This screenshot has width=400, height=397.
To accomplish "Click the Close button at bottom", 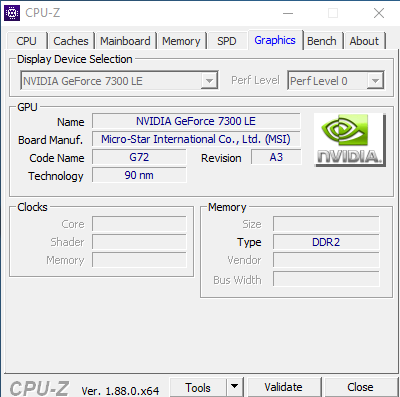I will [x=360, y=387].
